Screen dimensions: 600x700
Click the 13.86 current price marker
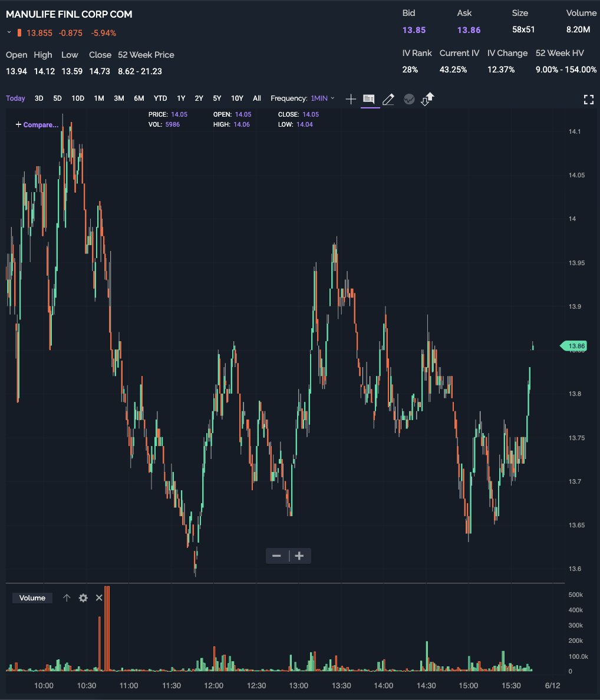pos(573,346)
